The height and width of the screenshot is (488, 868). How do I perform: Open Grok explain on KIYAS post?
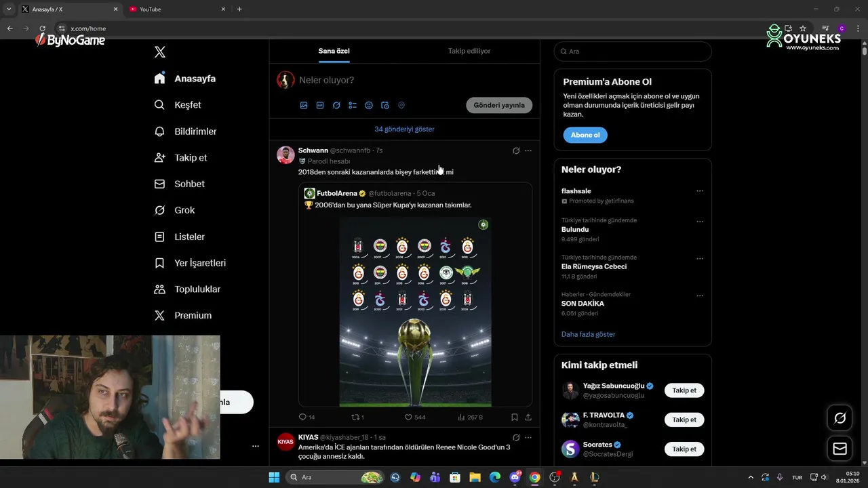[516, 438]
